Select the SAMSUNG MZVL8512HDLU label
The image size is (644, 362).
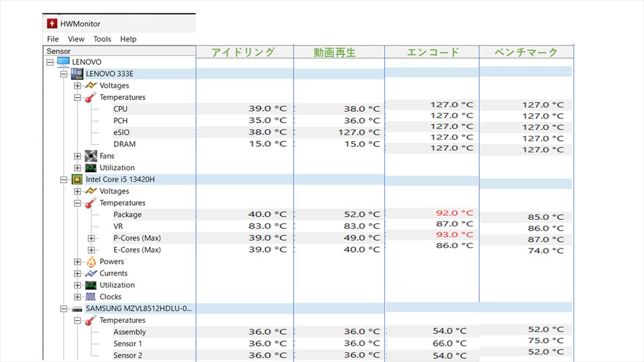point(139,308)
